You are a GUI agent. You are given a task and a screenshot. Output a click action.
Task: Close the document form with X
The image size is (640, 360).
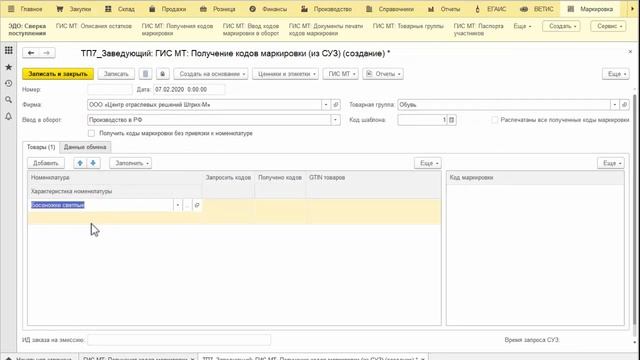tap(630, 52)
